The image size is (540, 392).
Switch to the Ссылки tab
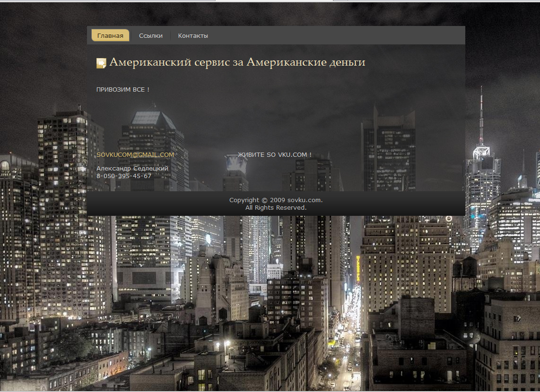pos(151,35)
